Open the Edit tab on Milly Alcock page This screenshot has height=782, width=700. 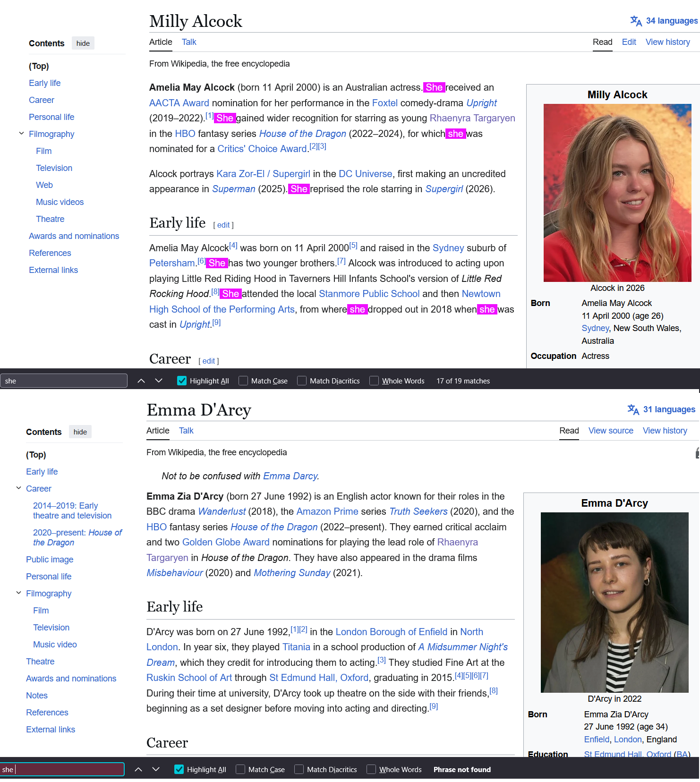(629, 42)
